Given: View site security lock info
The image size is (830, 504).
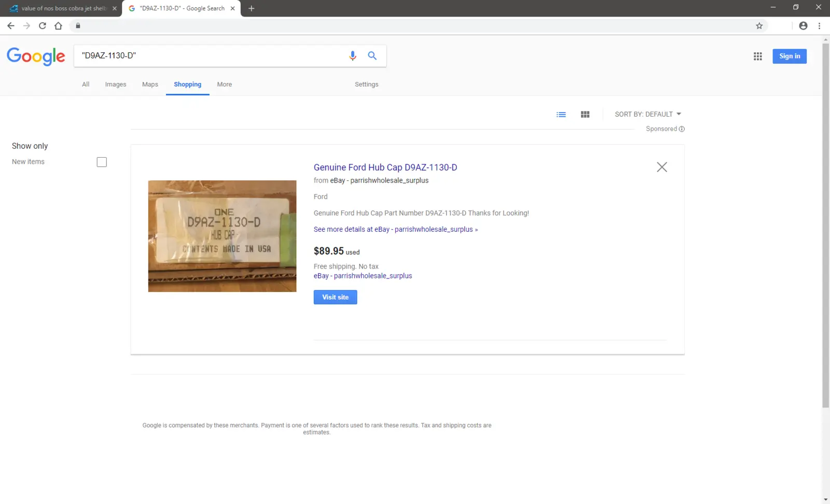Looking at the screenshot, I should pos(78,26).
